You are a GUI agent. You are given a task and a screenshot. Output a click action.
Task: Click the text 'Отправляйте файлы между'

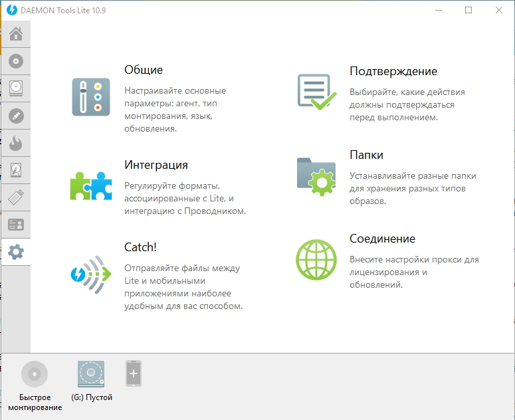[x=182, y=268]
